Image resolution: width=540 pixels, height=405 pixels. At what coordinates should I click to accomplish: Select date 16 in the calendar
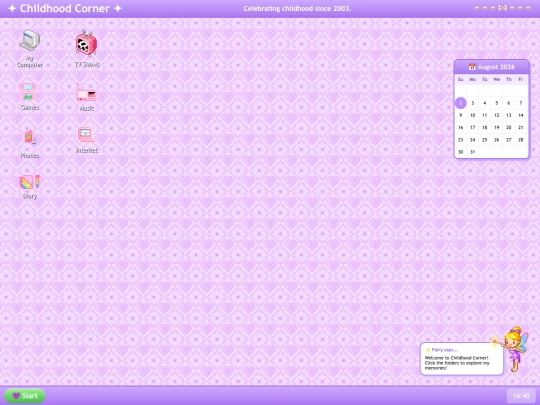click(460, 127)
